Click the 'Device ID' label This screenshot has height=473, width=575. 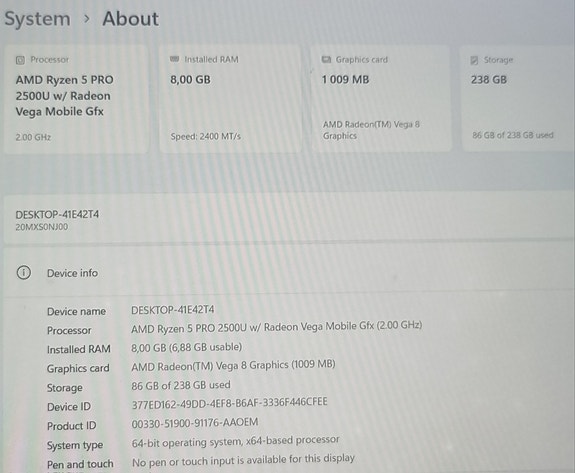[69, 407]
